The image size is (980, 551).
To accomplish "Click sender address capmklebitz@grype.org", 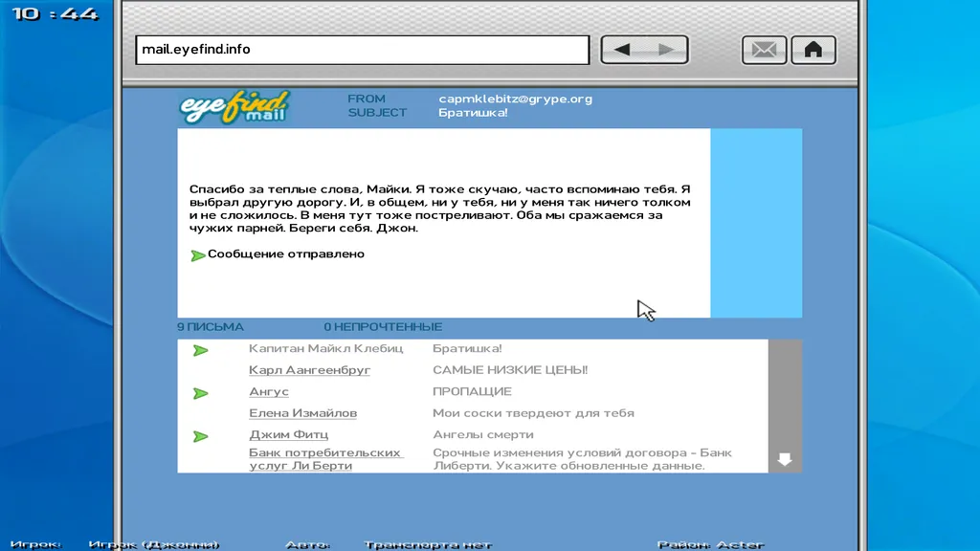I will point(515,99).
